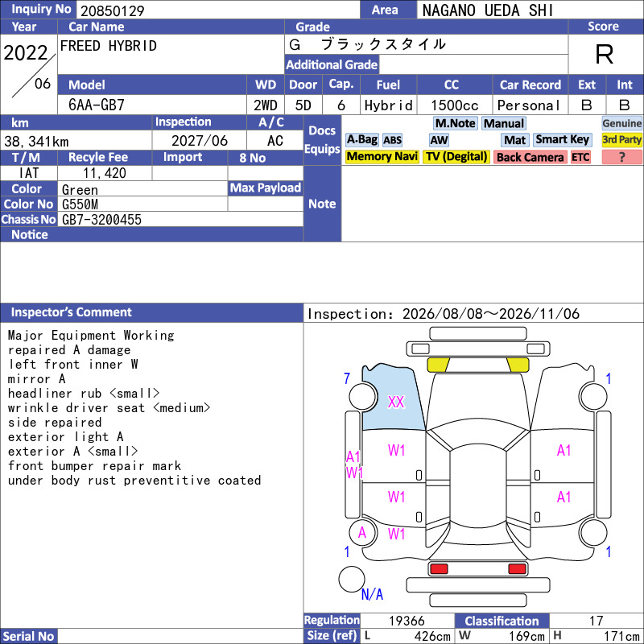Click the Smart Key badge
The height and width of the screenshot is (644, 644).
point(562,140)
